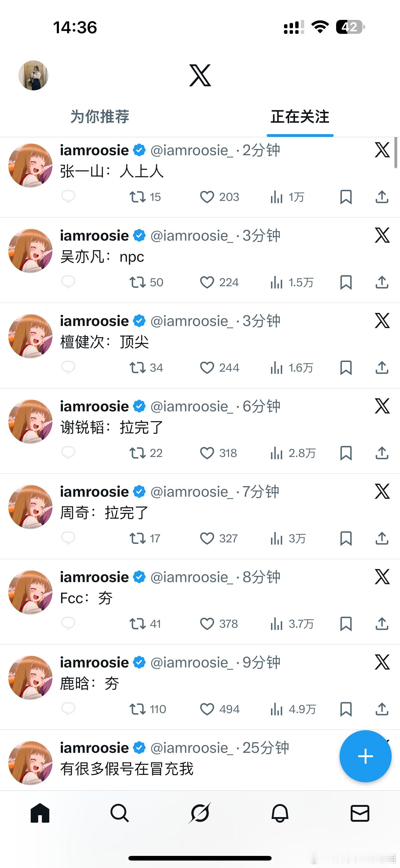Select the 正在关注 tab
This screenshot has height=868, width=400.
coord(300,117)
